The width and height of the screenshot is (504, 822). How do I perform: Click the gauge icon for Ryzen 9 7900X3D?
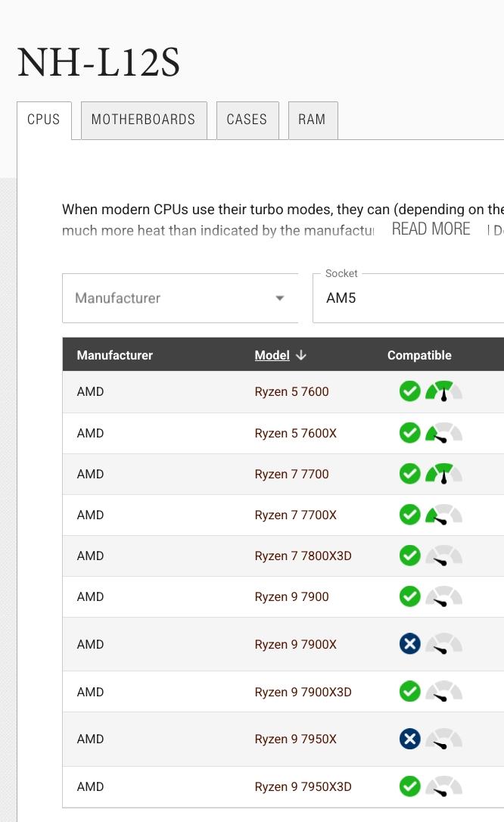443,692
